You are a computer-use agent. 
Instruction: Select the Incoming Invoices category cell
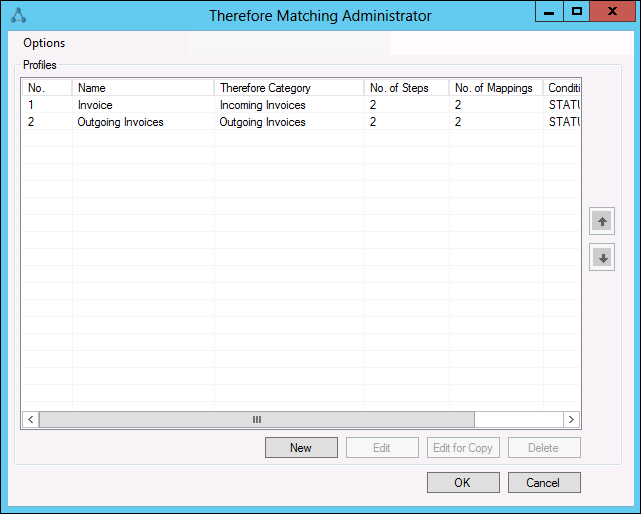click(x=263, y=105)
